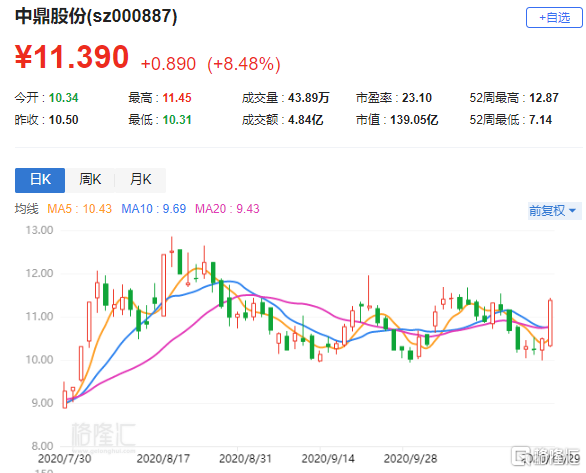Click the 成交额 value 4.84亿
Screen dimensions: 586x473
click(305, 120)
